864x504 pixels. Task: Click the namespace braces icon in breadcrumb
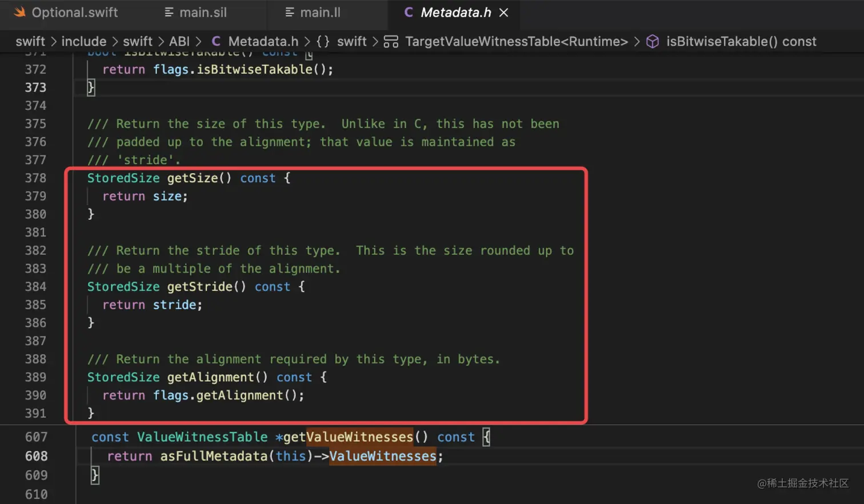323,41
